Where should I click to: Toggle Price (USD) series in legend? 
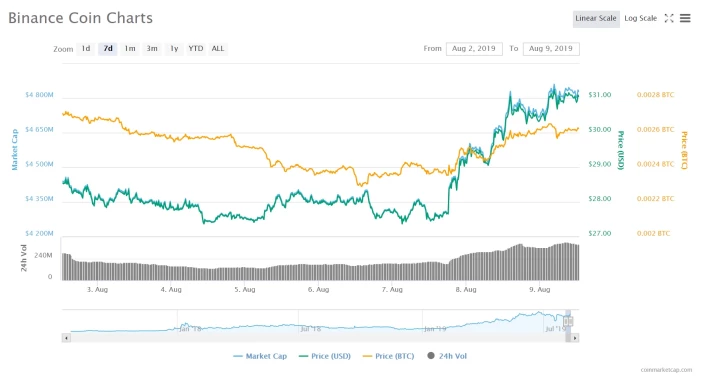[325, 356]
